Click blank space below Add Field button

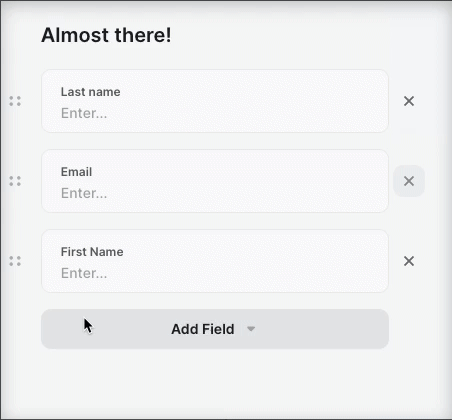pyautogui.click(x=215, y=380)
